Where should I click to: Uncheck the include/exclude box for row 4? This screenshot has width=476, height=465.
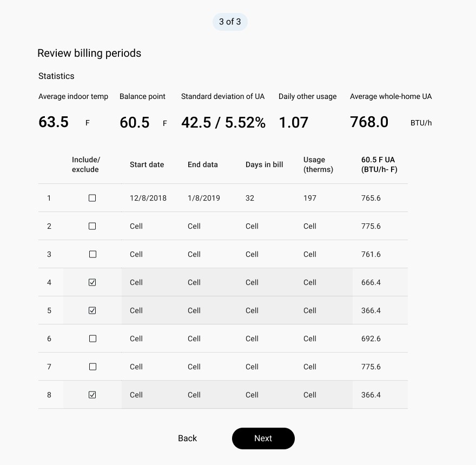(x=92, y=282)
